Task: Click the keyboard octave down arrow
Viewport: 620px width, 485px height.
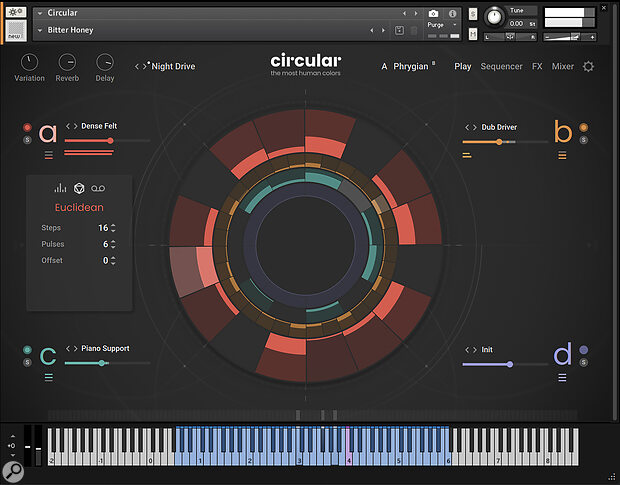Action: point(13,455)
